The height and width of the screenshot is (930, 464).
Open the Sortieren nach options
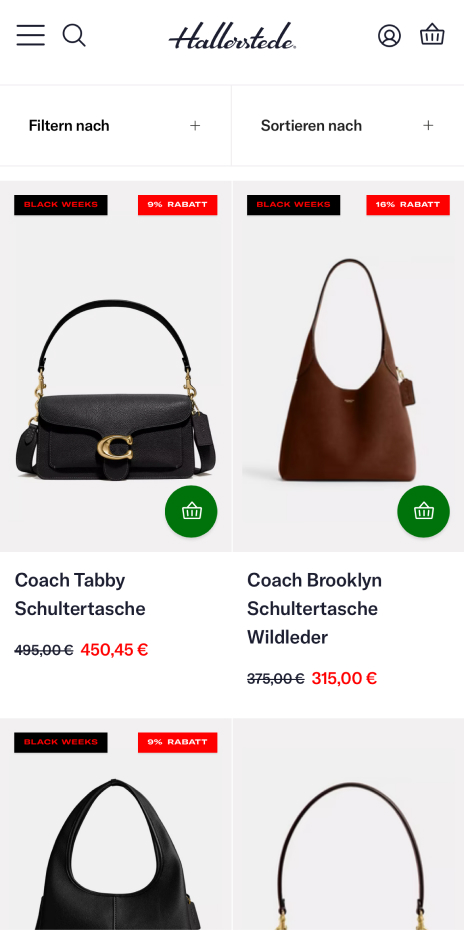348,126
